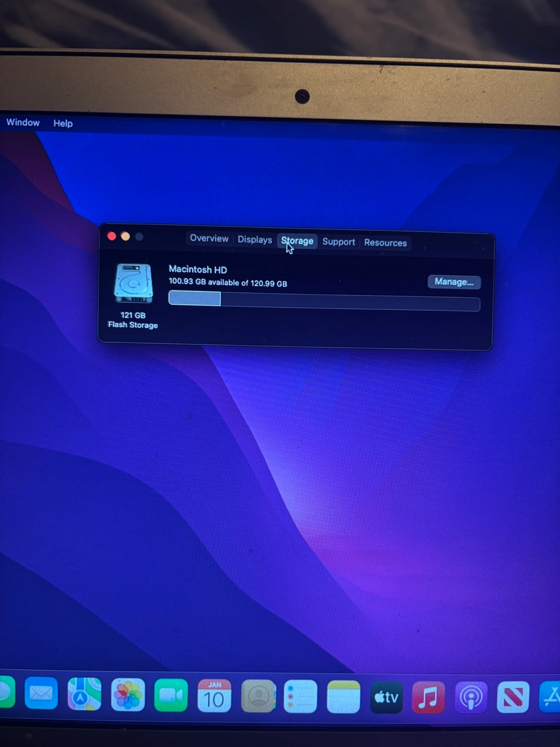Start FaceTime from the dock
The image size is (560, 747).
click(x=171, y=695)
